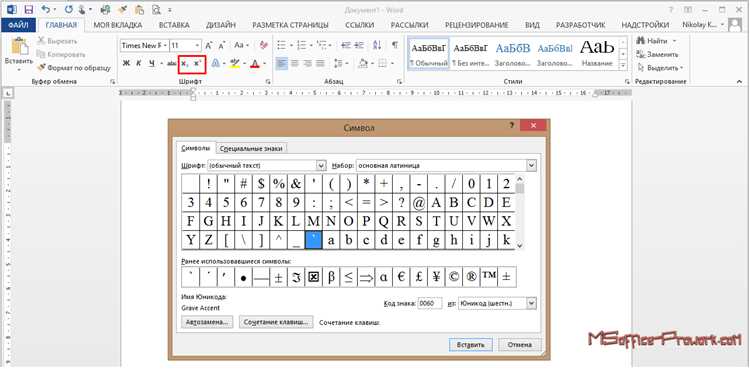
Task: Paste using the Вставить clipboard button
Action: (x=19, y=55)
